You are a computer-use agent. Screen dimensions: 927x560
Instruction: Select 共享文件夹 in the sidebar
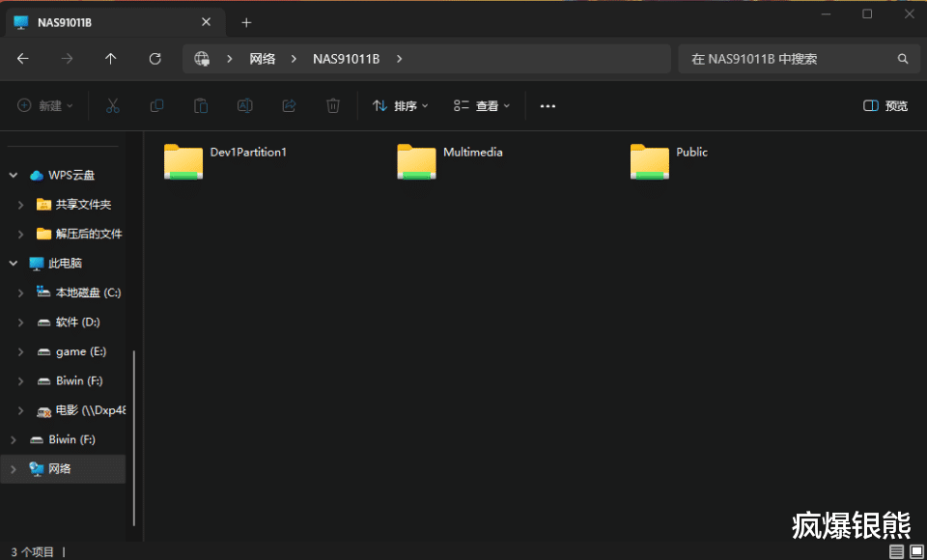(x=83, y=205)
